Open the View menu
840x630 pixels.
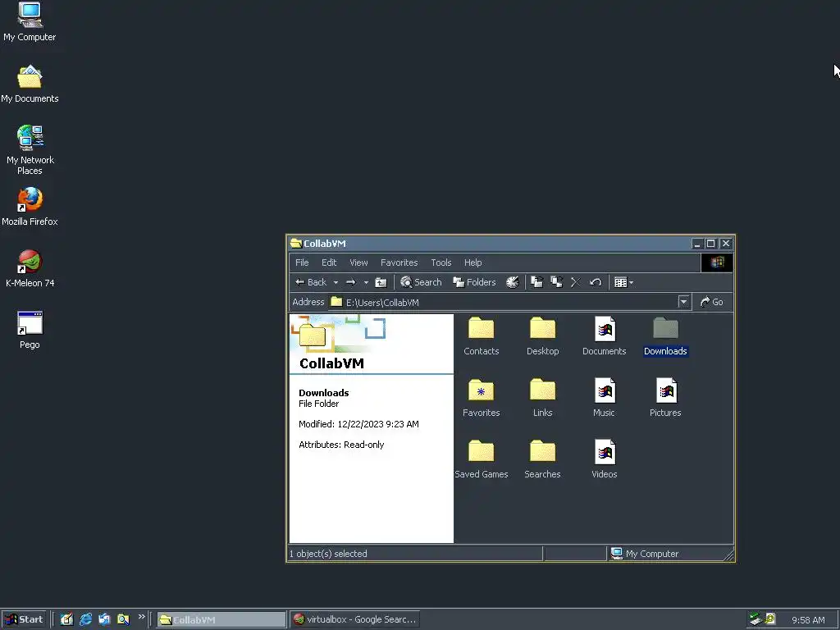358,262
